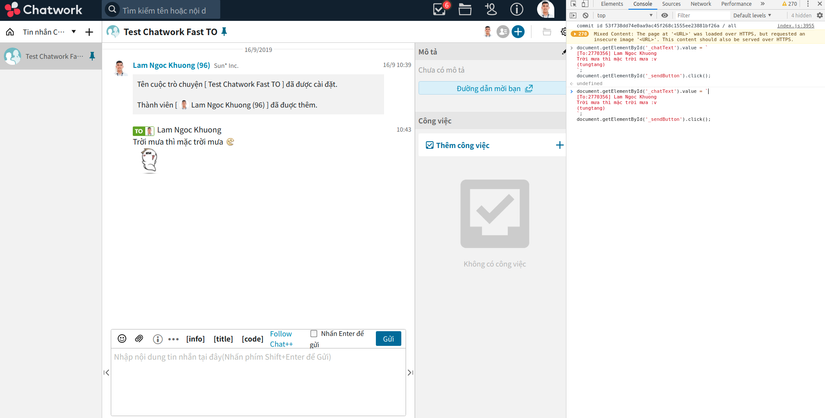825x418 pixels.
Task: Click the 270 warnings indicator in DevTools
Action: tap(789, 4)
